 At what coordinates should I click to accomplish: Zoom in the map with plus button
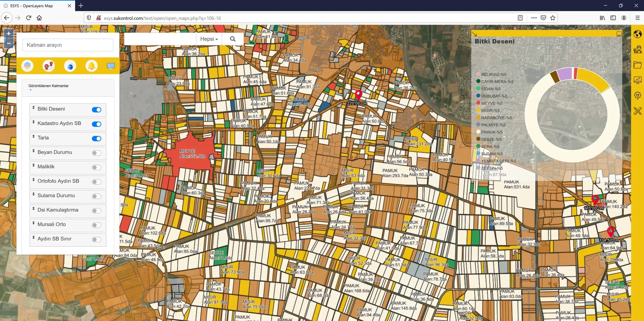(9, 34)
